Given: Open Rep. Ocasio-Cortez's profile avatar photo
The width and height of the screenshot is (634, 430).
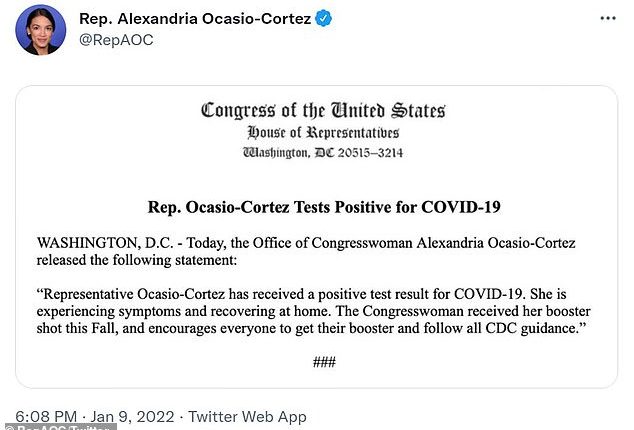Looking at the screenshot, I should click(x=40, y=30).
